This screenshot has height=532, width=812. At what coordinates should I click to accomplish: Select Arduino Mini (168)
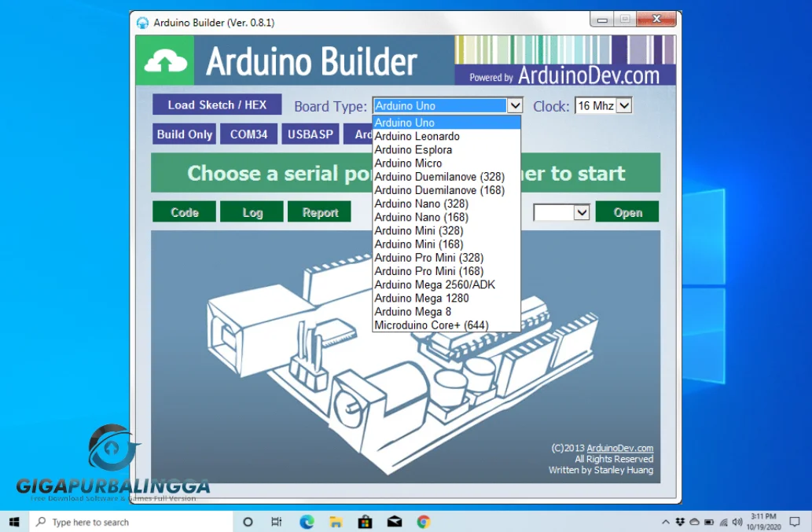[446, 244]
